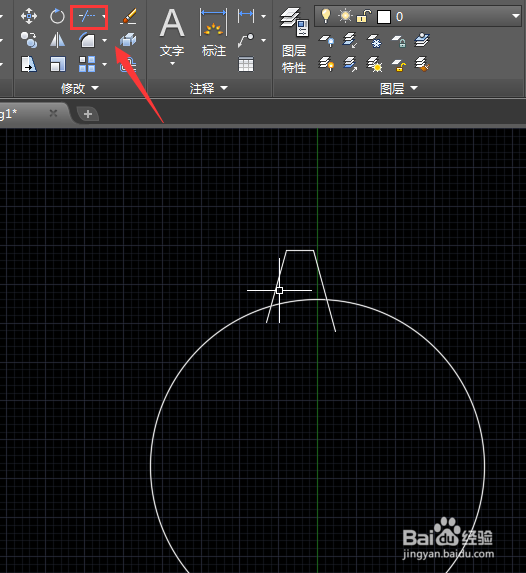Click Make Object's Layer Current icon
The image size is (526, 573).
coord(422,40)
